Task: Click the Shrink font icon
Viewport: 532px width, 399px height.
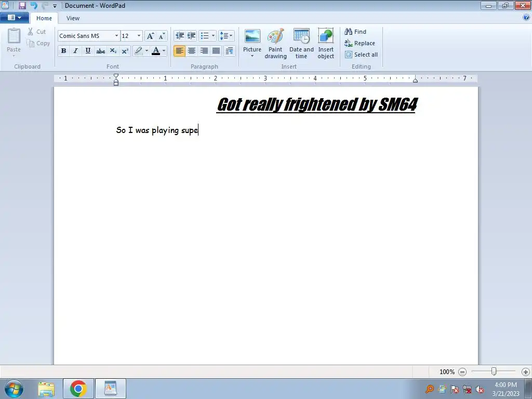Action: coord(162,36)
